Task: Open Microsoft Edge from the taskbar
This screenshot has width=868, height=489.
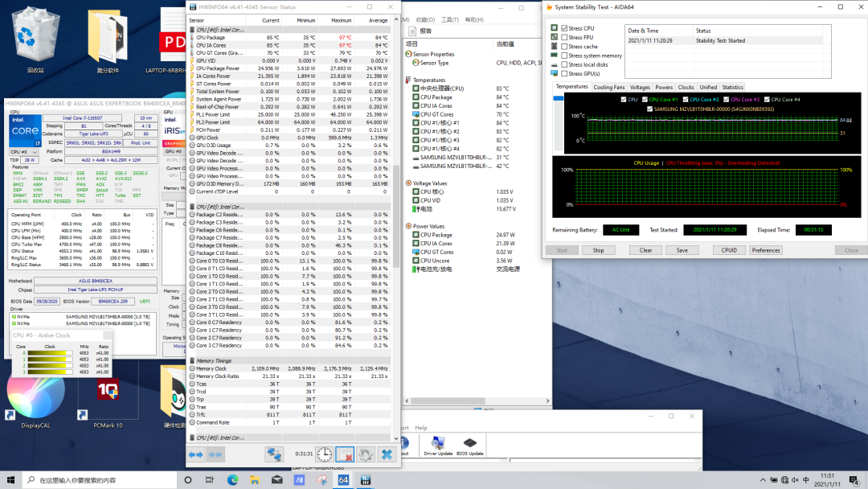Action: [x=233, y=480]
